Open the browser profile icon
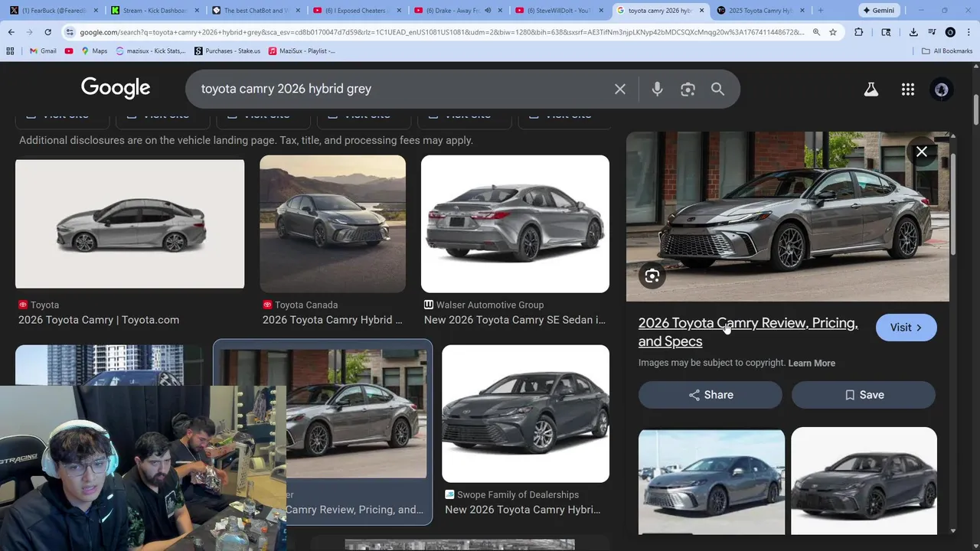Image resolution: width=980 pixels, height=551 pixels. pos(950,32)
